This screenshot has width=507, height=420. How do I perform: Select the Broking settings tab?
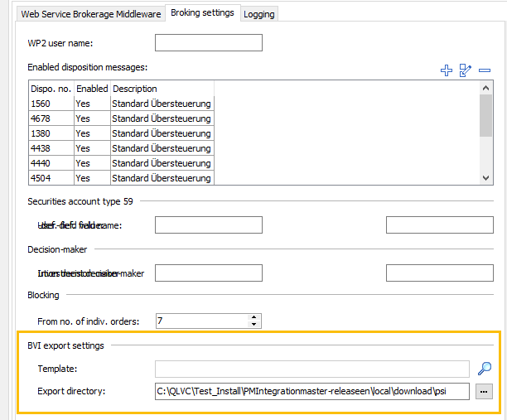(202, 12)
